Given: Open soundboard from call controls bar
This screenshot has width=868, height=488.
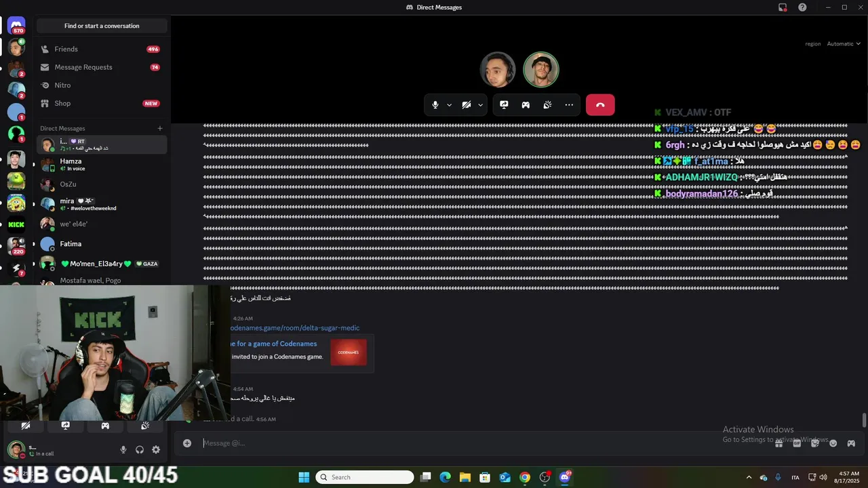Looking at the screenshot, I should coord(547,105).
